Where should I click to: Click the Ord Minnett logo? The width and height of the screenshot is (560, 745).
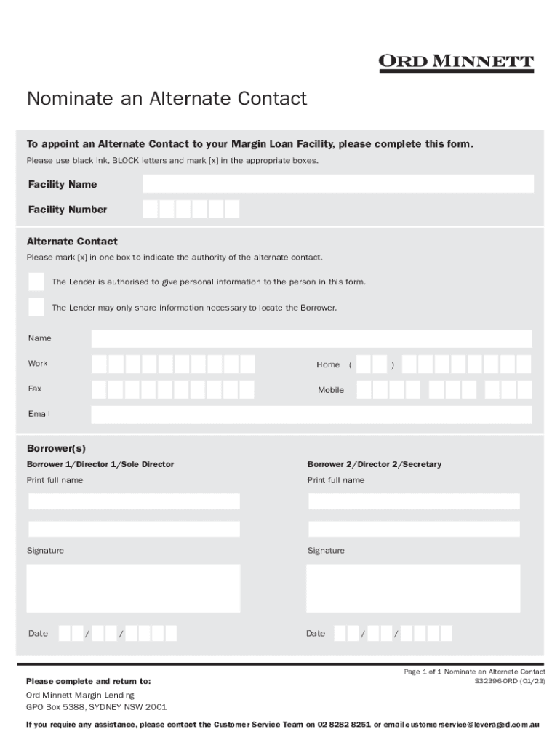pyautogui.click(x=456, y=63)
